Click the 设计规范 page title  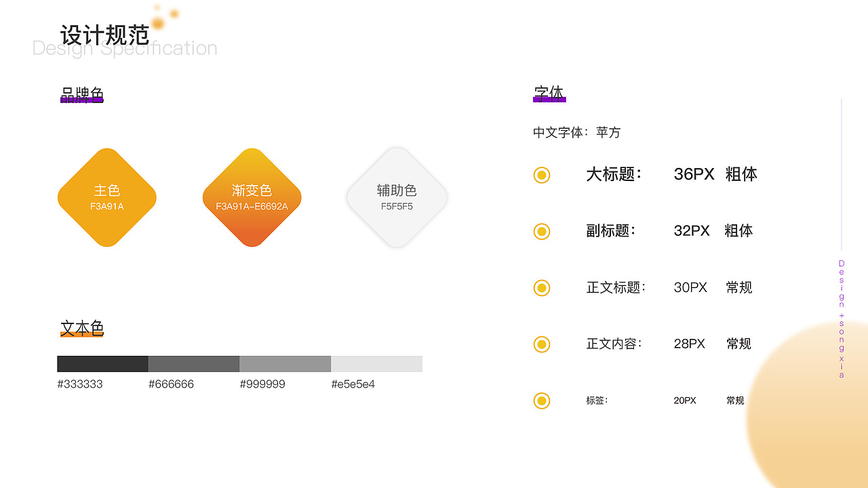[104, 35]
